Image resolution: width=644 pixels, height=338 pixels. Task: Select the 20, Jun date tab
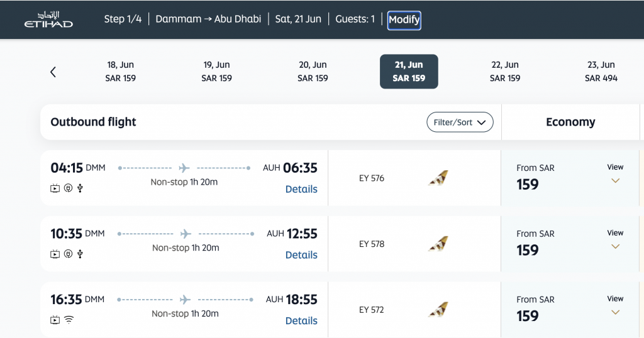pyautogui.click(x=313, y=72)
